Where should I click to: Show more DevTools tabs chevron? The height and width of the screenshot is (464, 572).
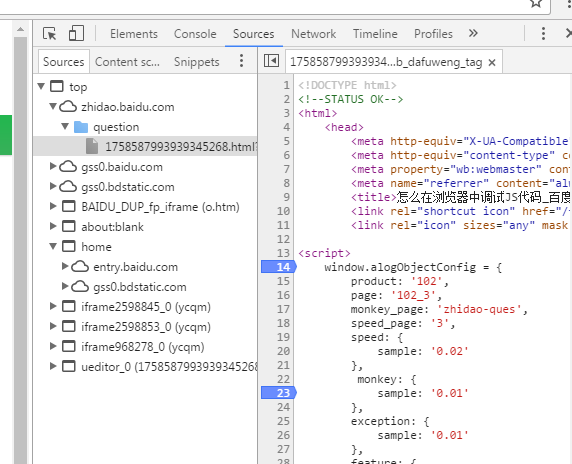(473, 34)
